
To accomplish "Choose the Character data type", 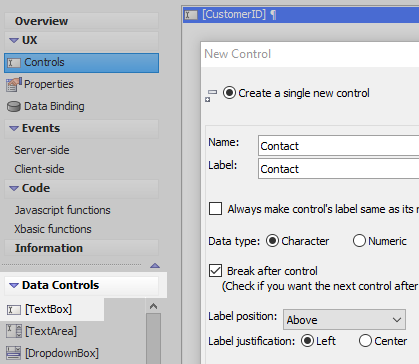I will 272,241.
